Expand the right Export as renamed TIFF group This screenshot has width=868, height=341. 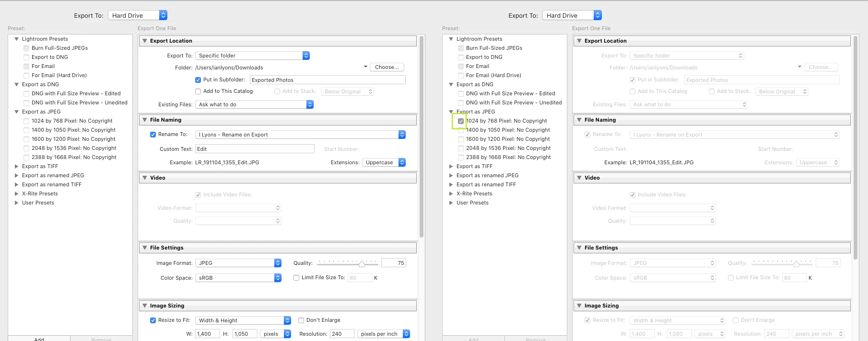tap(451, 184)
